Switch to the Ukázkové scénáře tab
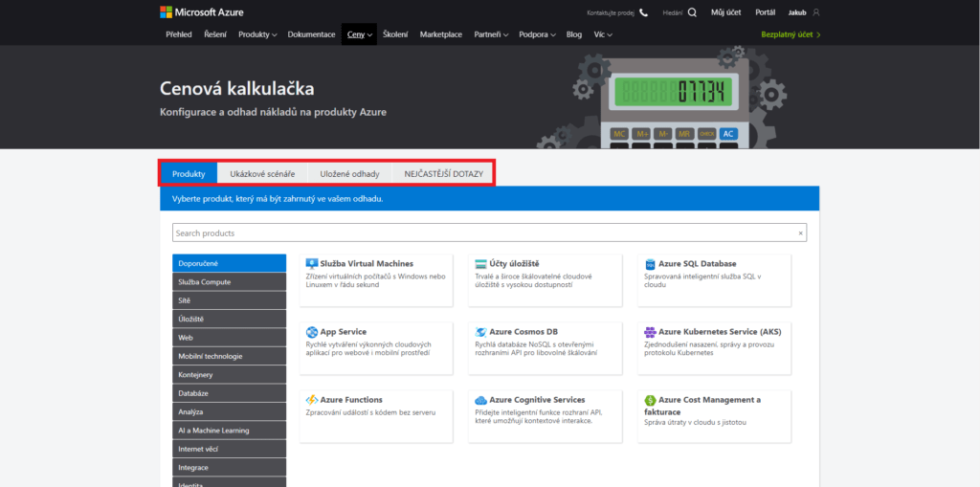980x487 pixels. 262,174
